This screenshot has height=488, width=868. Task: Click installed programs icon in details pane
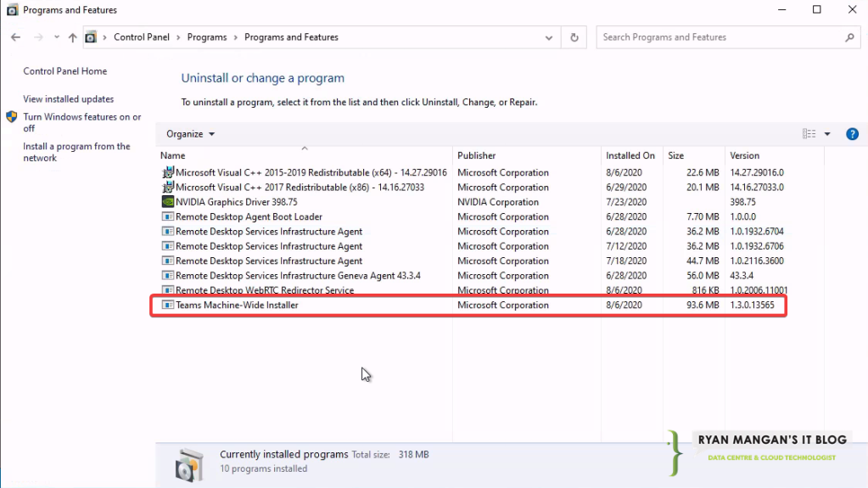pos(189,464)
